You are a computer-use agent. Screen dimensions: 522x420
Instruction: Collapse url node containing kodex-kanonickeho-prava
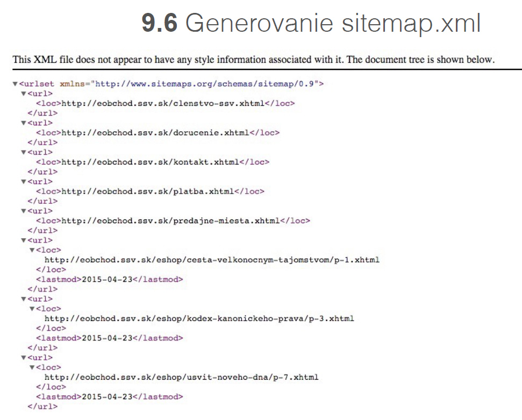24,299
